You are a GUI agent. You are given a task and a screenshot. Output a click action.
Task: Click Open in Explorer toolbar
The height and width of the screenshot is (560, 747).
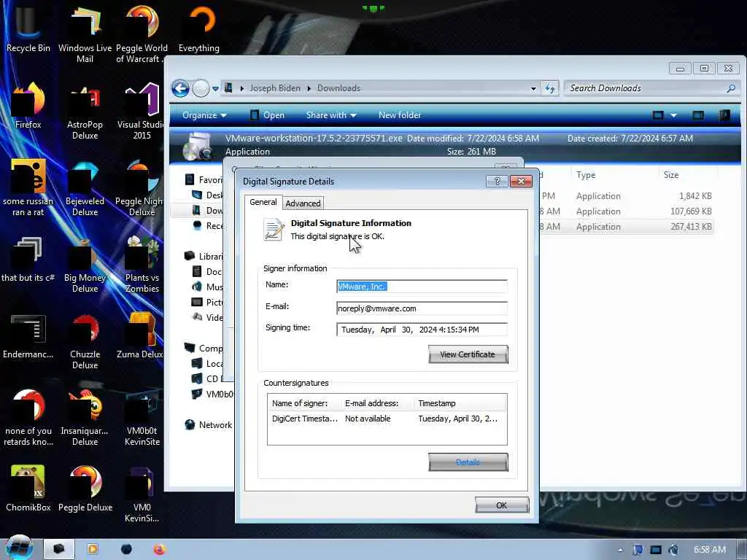267,115
